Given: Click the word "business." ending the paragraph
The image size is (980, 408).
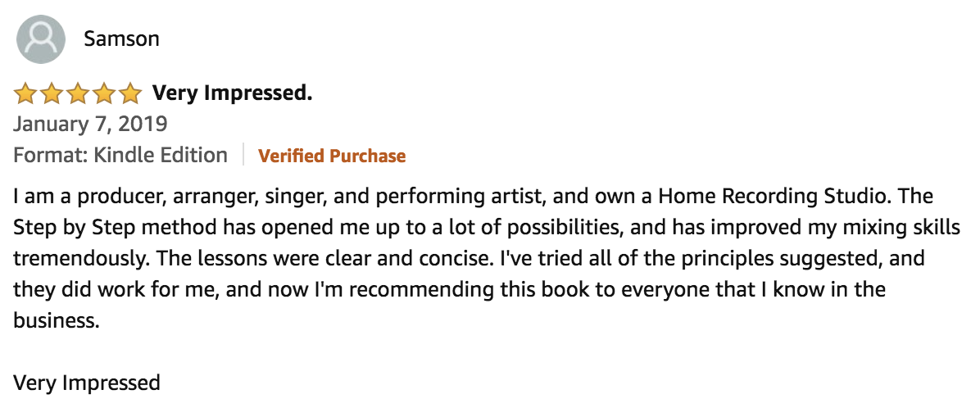Looking at the screenshot, I should pyautogui.click(x=56, y=321).
